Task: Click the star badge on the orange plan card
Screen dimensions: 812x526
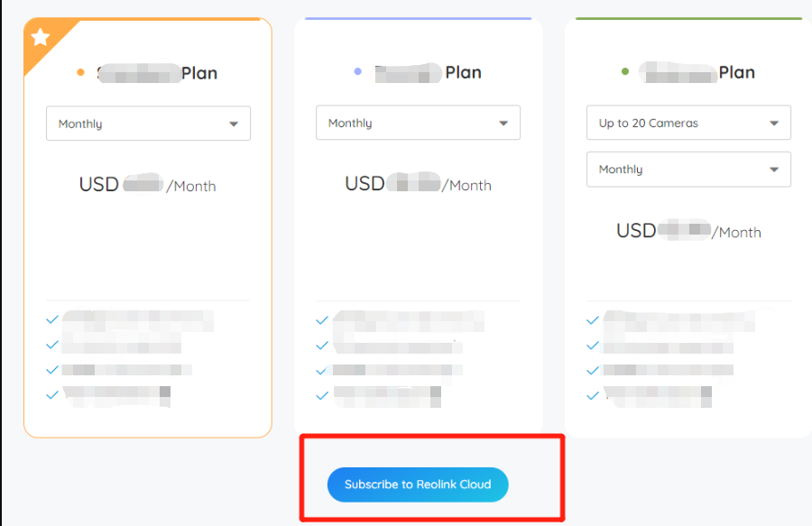Action: pos(40,37)
